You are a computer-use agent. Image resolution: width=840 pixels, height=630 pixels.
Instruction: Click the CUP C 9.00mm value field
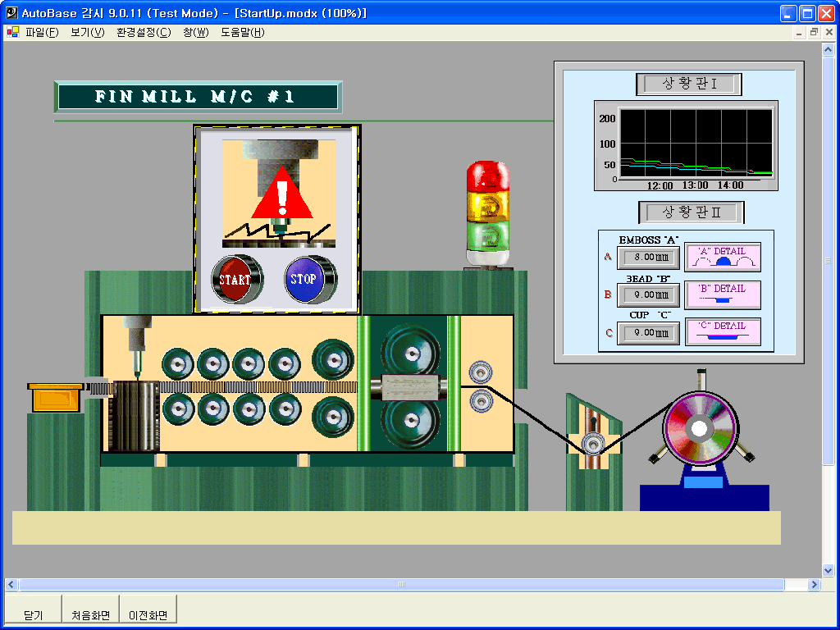coord(648,333)
